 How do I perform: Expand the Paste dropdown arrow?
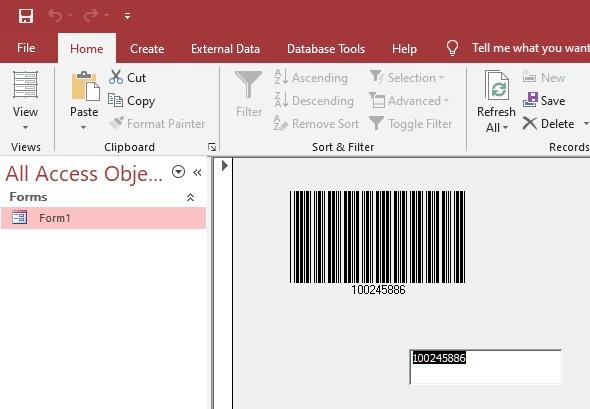point(84,128)
